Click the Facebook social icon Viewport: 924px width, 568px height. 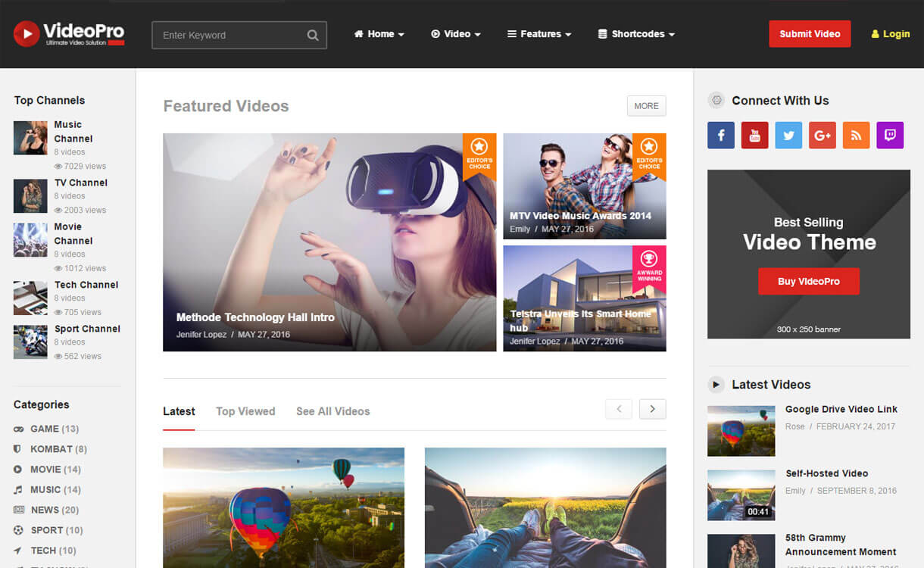coord(720,136)
